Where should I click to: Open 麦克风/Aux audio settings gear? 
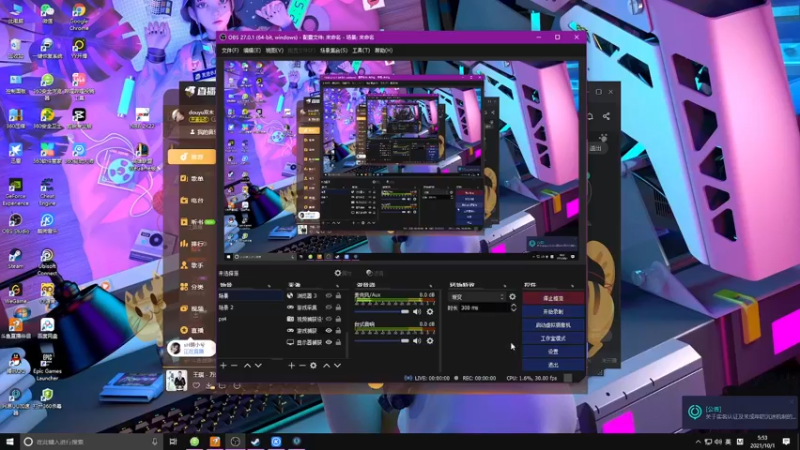pos(430,311)
